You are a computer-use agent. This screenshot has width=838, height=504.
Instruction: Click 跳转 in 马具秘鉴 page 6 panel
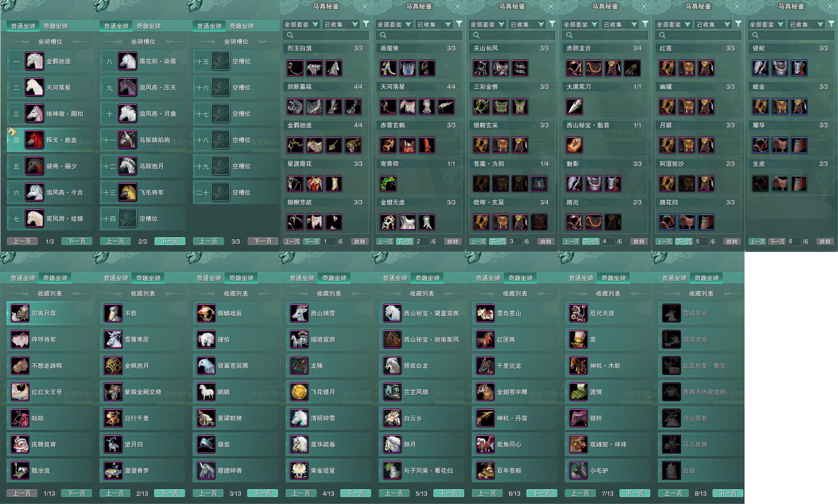click(825, 242)
